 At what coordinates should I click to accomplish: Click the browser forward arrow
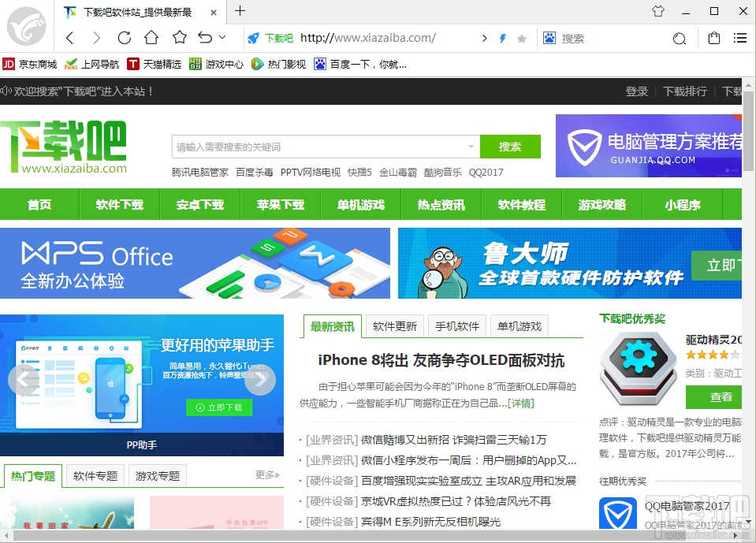(x=97, y=38)
